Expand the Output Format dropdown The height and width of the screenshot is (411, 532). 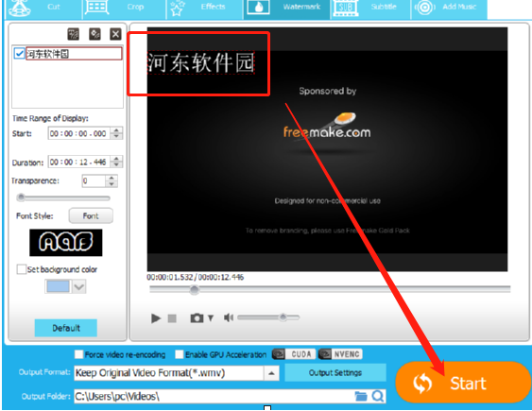pyautogui.click(x=271, y=373)
